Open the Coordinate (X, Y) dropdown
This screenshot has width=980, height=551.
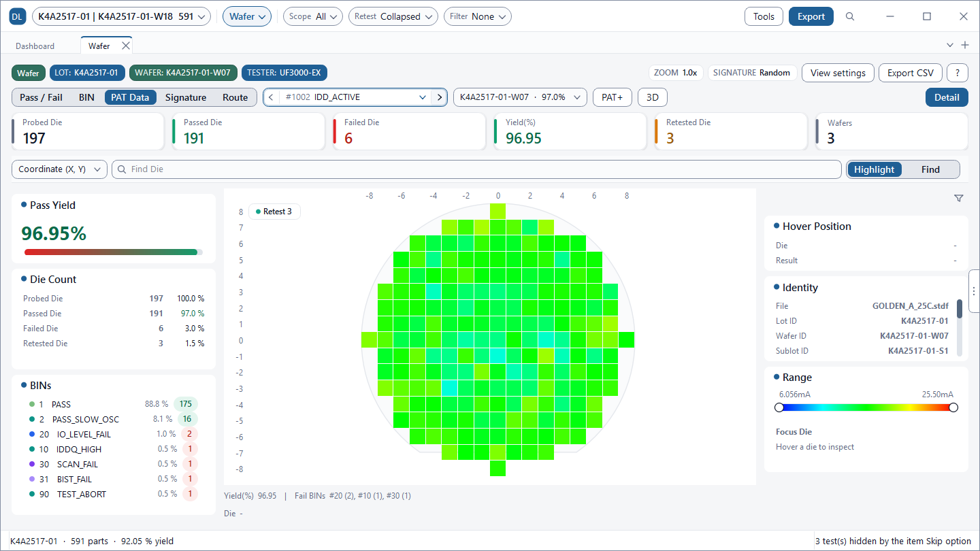[x=60, y=169]
